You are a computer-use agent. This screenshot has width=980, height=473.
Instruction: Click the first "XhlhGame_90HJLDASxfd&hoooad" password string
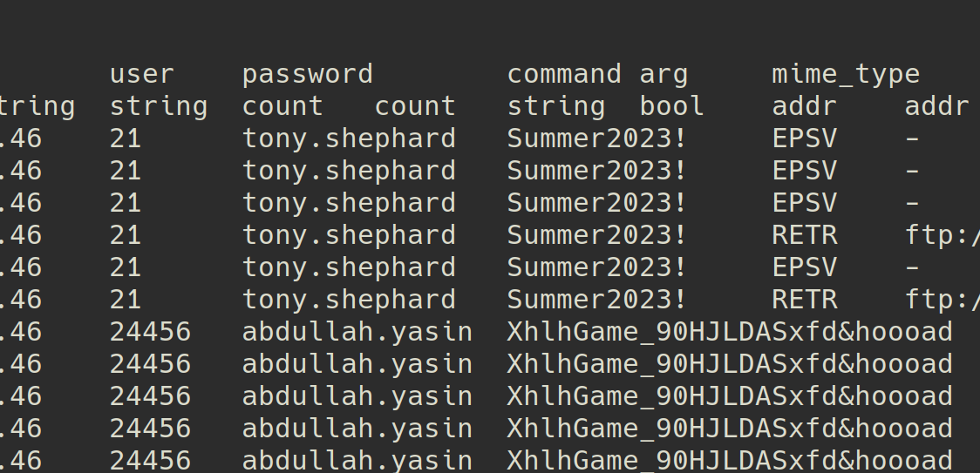tap(730, 332)
